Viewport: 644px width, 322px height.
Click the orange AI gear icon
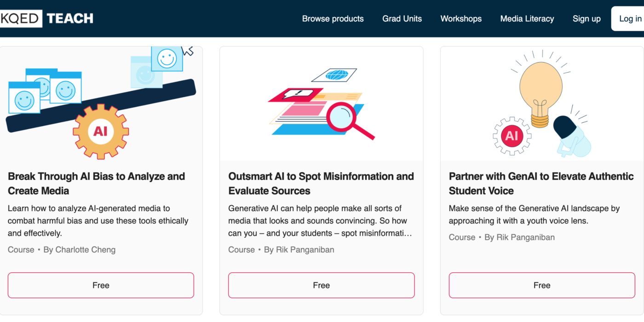point(100,132)
